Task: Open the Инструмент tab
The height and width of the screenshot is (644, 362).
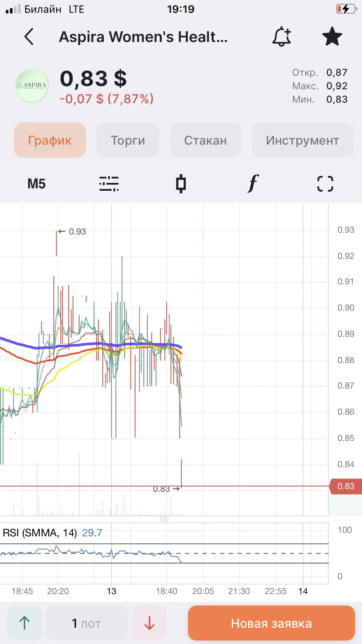Action: 303,140
